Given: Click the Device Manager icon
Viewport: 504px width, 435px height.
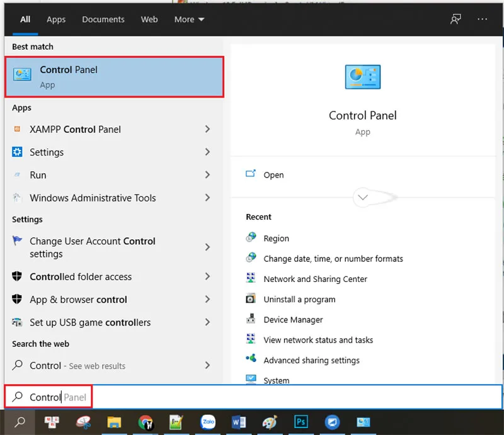Looking at the screenshot, I should [x=251, y=319].
